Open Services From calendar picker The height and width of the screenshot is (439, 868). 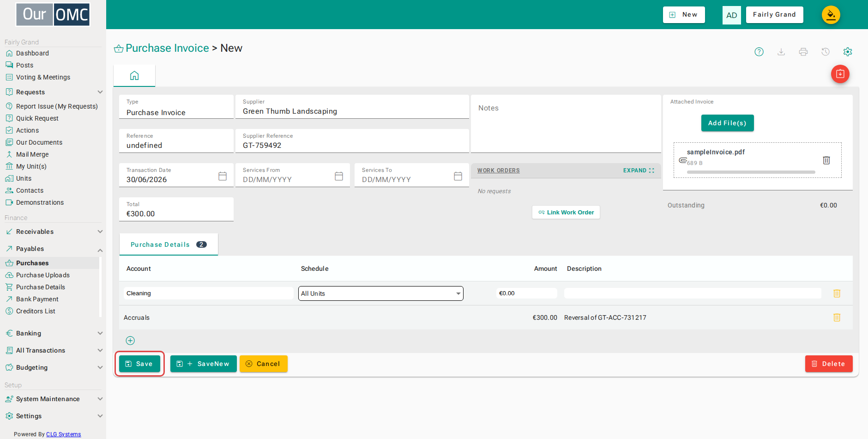click(x=339, y=176)
